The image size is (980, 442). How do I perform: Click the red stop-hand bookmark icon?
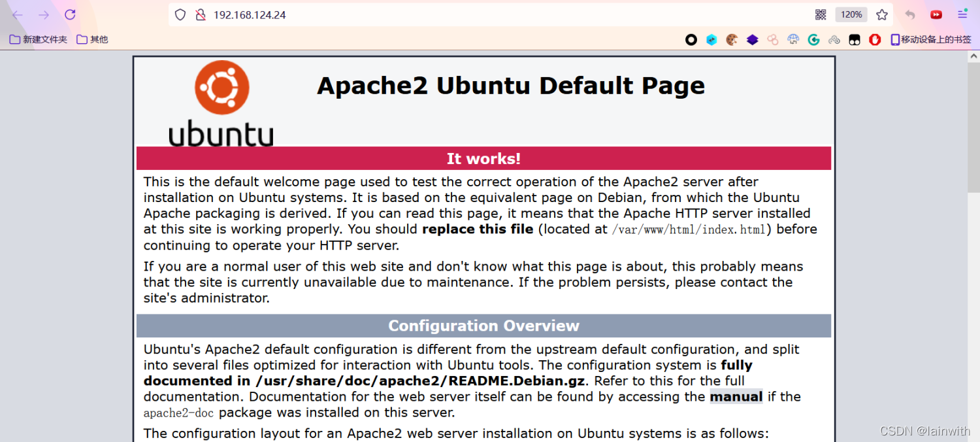[875, 40]
